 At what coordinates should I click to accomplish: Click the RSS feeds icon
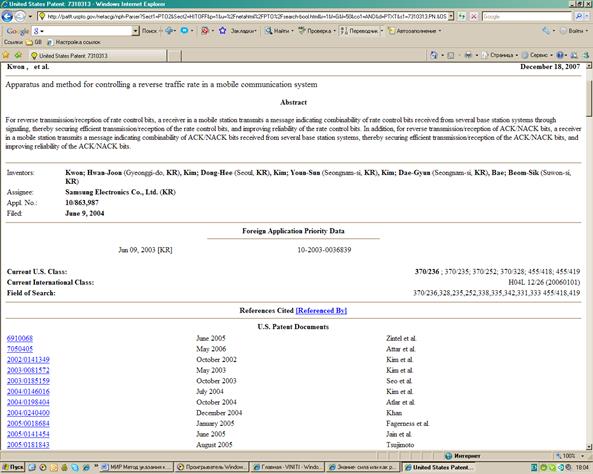(451, 56)
